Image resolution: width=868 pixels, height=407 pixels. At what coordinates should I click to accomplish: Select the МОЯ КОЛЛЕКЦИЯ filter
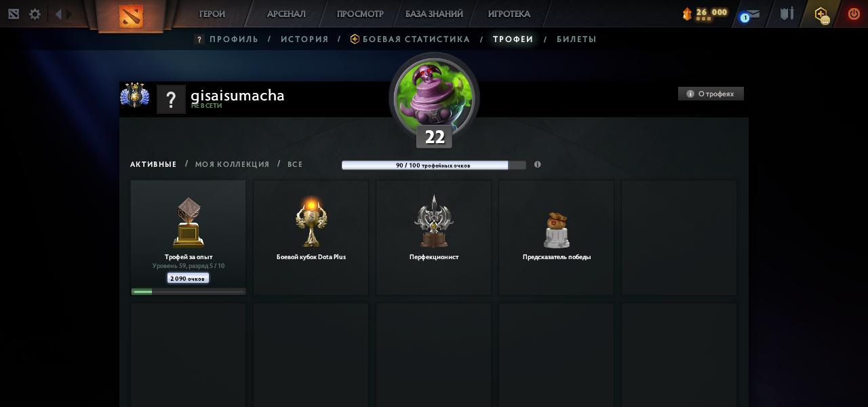[x=232, y=164]
